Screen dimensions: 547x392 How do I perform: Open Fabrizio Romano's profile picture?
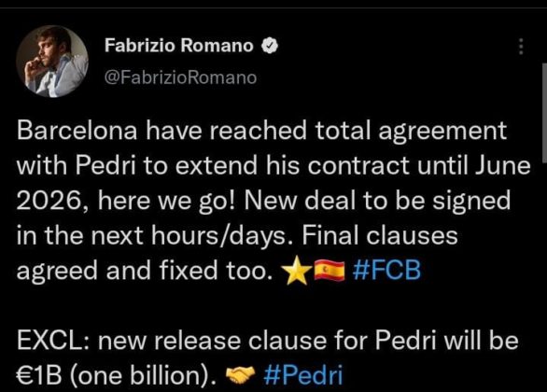52,61
